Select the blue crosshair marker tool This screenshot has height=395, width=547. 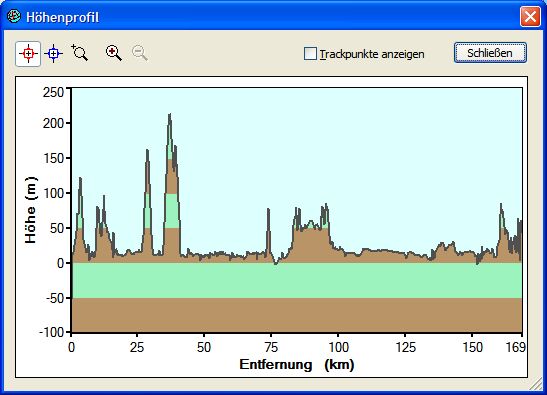53,54
